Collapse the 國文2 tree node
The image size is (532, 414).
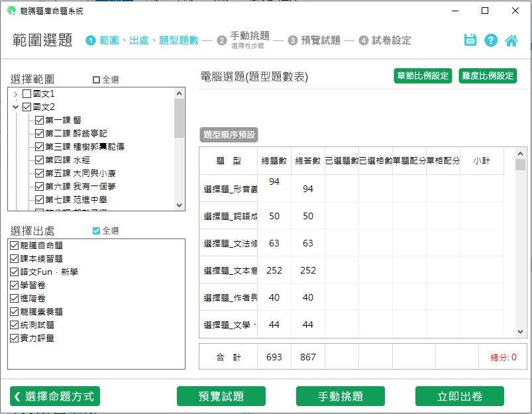point(15,107)
